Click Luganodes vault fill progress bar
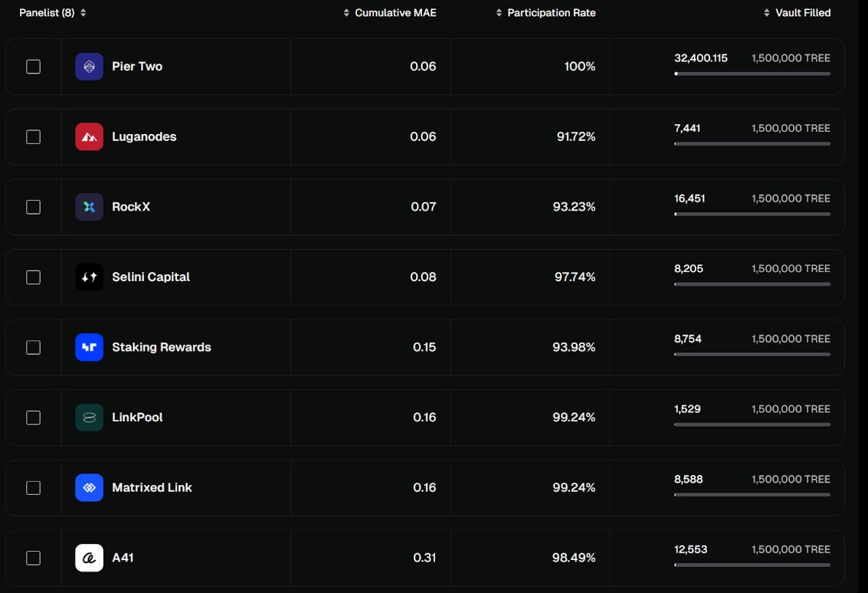868x593 pixels. (x=752, y=144)
